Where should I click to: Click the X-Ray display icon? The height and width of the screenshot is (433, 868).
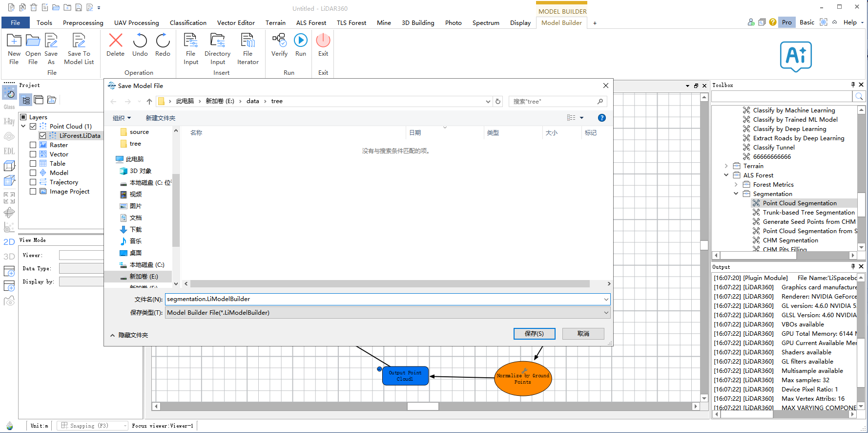(9, 122)
